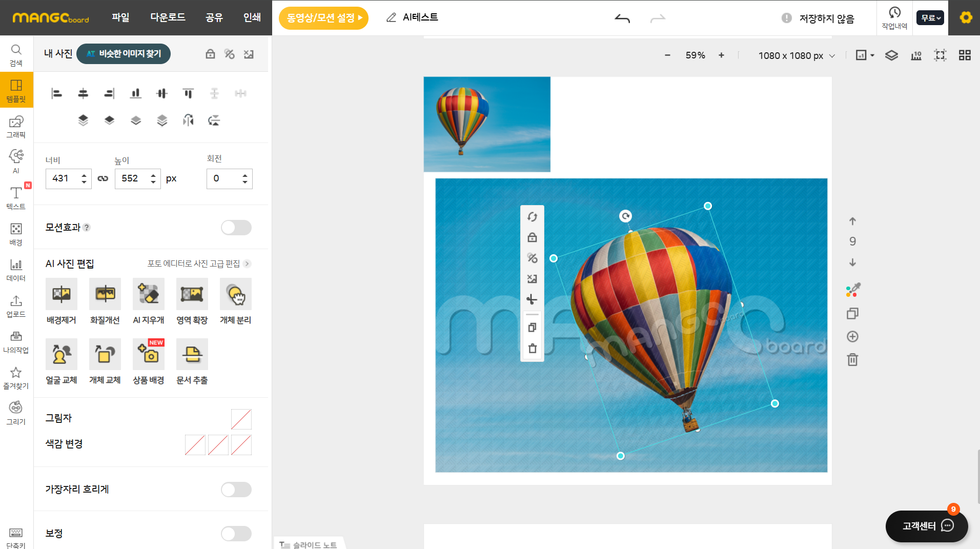Open the 상품 배경 product background tool
The image size is (980, 549).
pyautogui.click(x=149, y=361)
